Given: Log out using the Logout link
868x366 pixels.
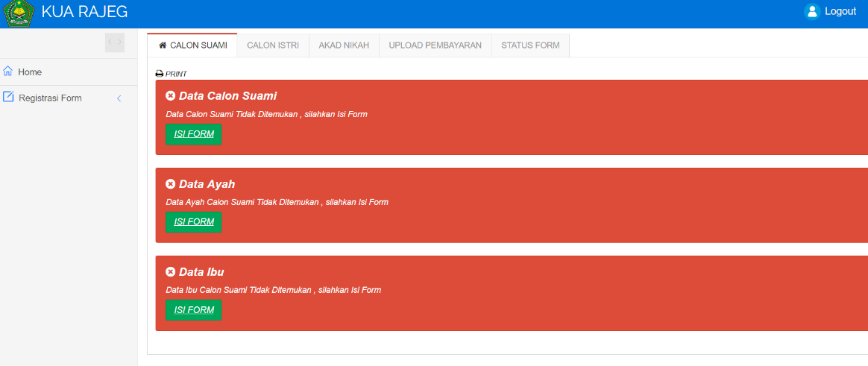Looking at the screenshot, I should pos(840,12).
